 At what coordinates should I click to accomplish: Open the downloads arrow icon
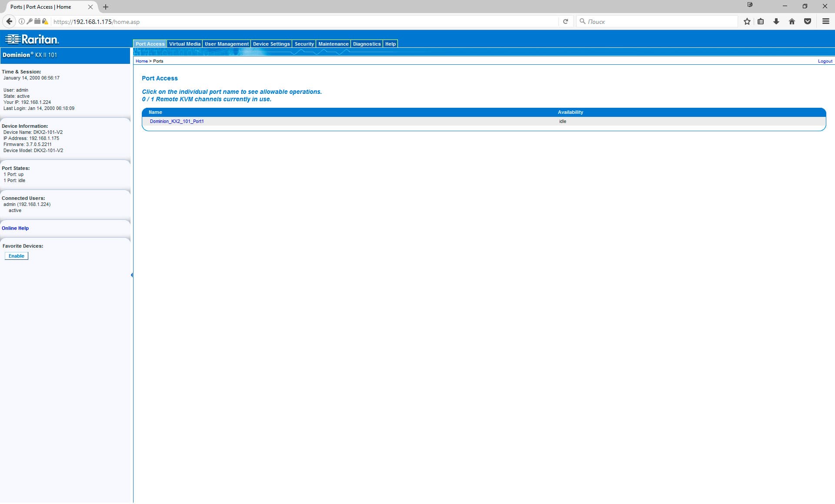[x=776, y=21]
